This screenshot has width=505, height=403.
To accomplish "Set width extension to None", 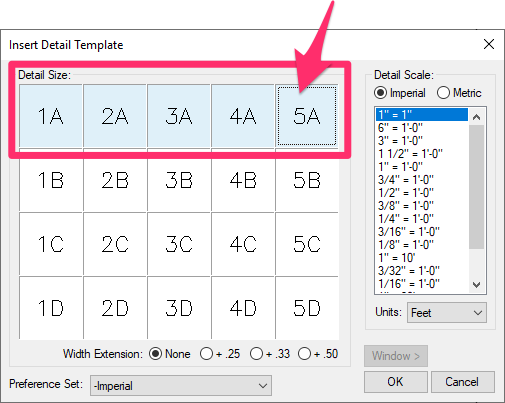I will (x=169, y=354).
